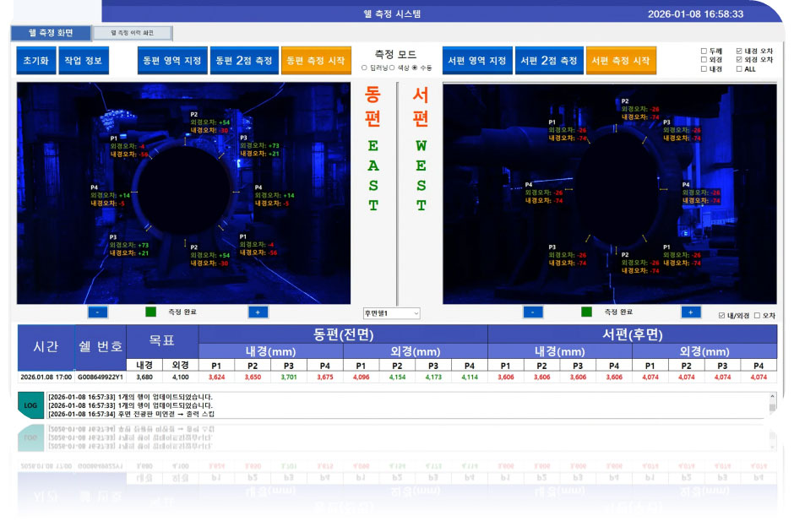794x532 pixels.
Task: Click log line '후면 전광판 미연결 → 출력 스킵'
Action: tap(166, 414)
